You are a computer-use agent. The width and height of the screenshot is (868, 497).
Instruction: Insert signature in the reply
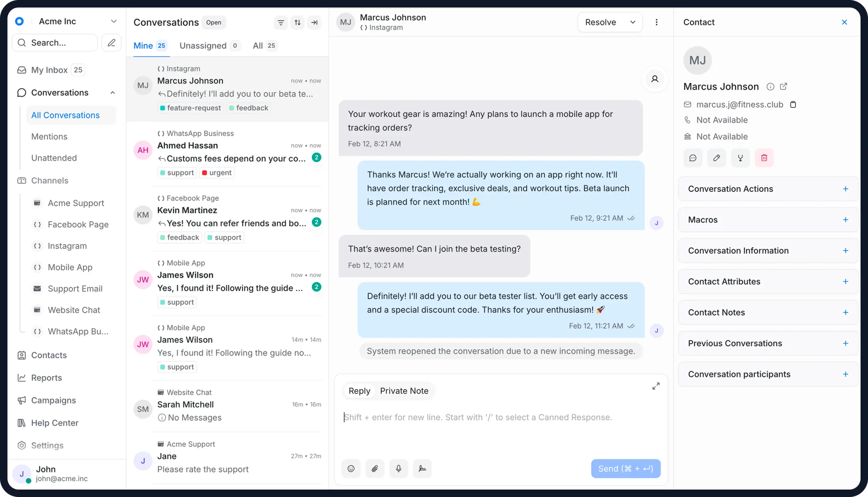pyautogui.click(x=422, y=469)
